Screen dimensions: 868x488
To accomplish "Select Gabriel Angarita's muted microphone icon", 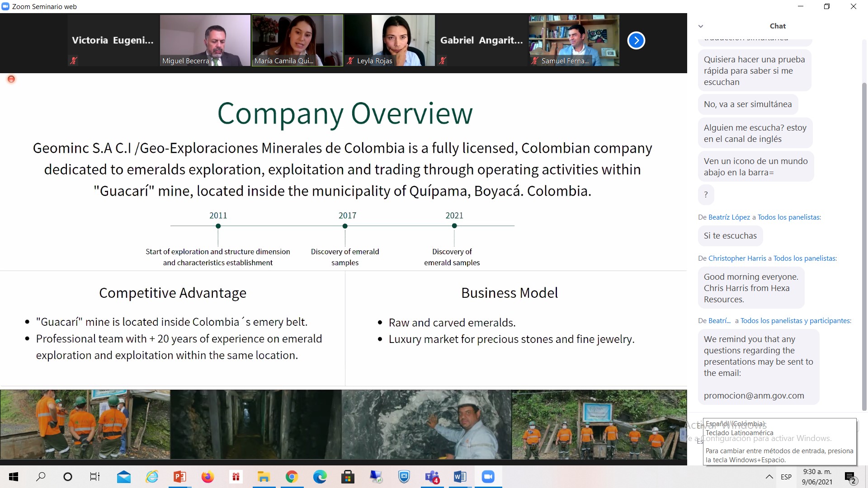I will pos(443,60).
